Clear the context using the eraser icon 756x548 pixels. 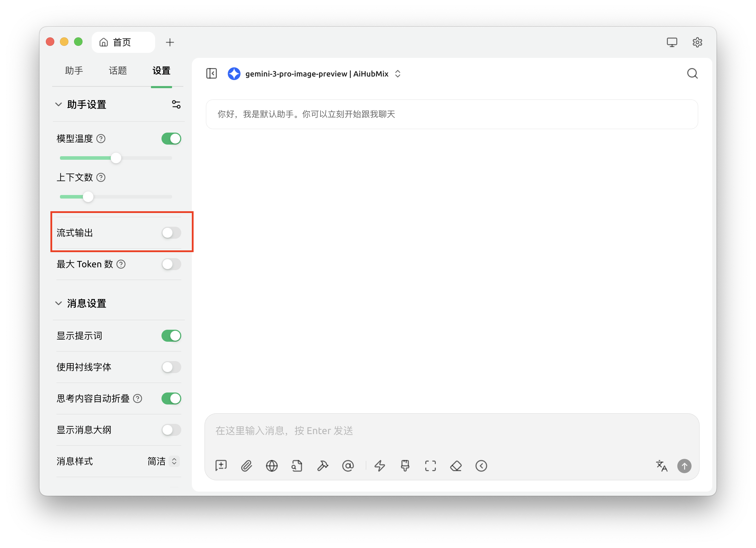pos(456,466)
